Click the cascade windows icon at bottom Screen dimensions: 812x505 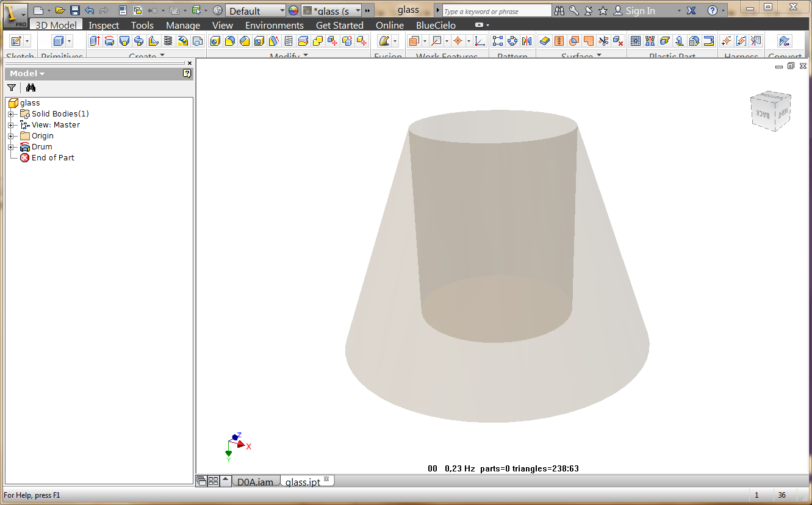[201, 481]
